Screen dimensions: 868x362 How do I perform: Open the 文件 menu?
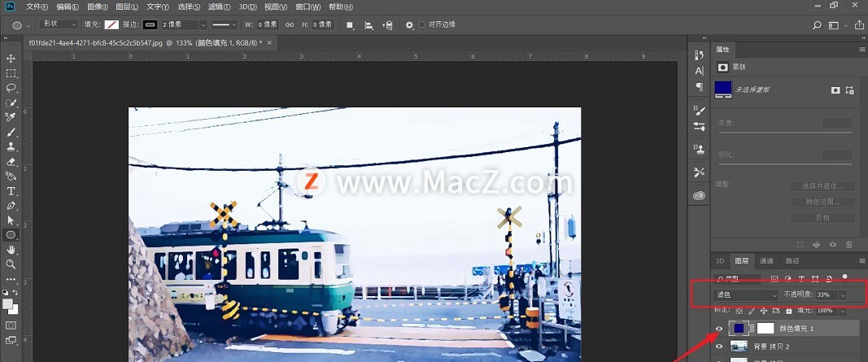(x=37, y=7)
